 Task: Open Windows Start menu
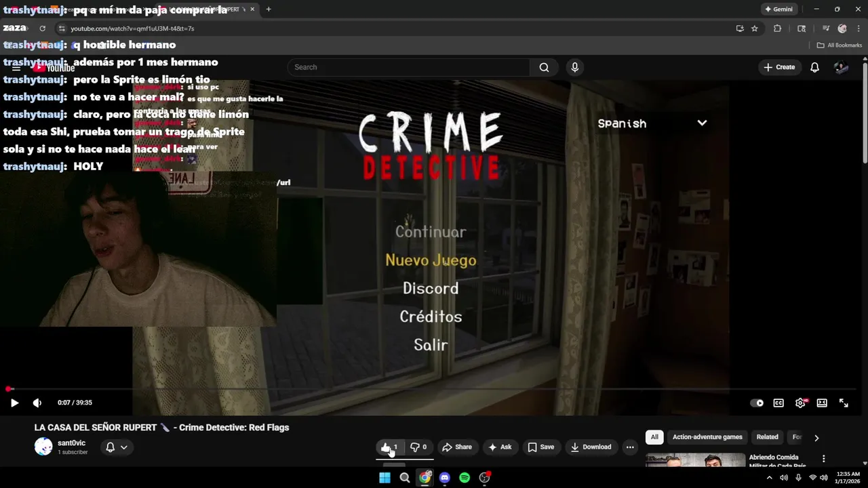coord(384,478)
